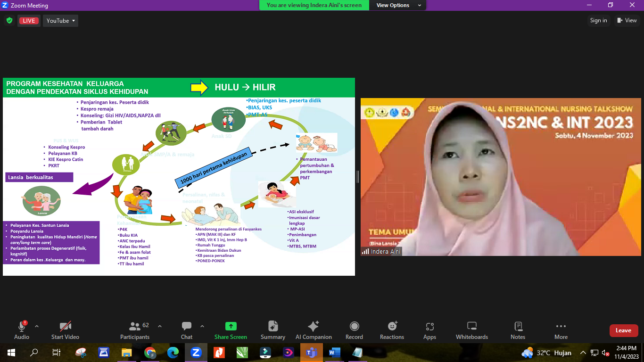Turn on your camera with Start Video
This screenshot has width=644, height=362.
[65, 330]
